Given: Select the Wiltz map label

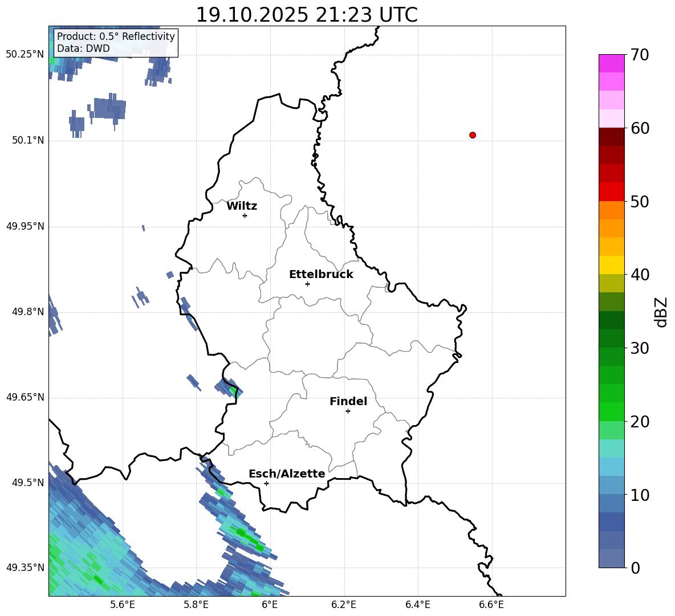Looking at the screenshot, I should [242, 206].
